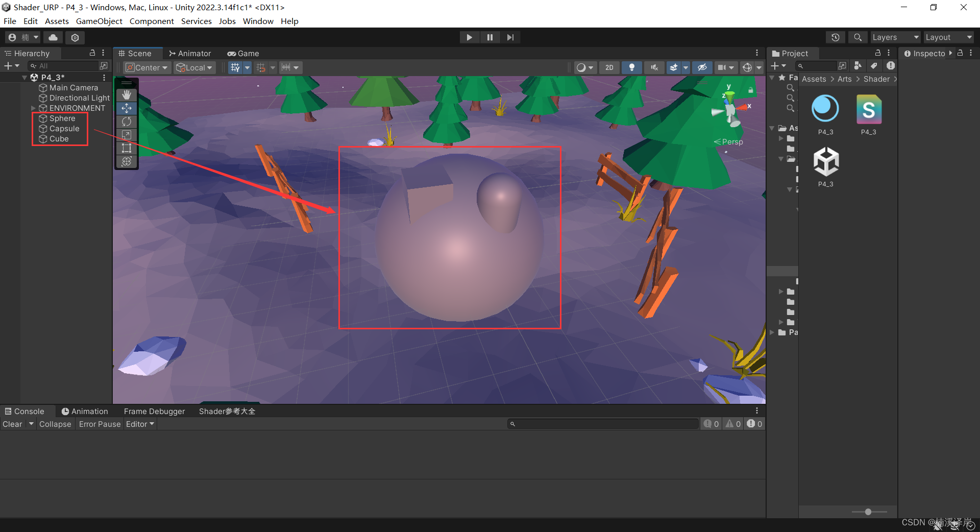Toggle the Hierarchy panel lock
Image resolution: width=980 pixels, height=532 pixels.
click(92, 53)
